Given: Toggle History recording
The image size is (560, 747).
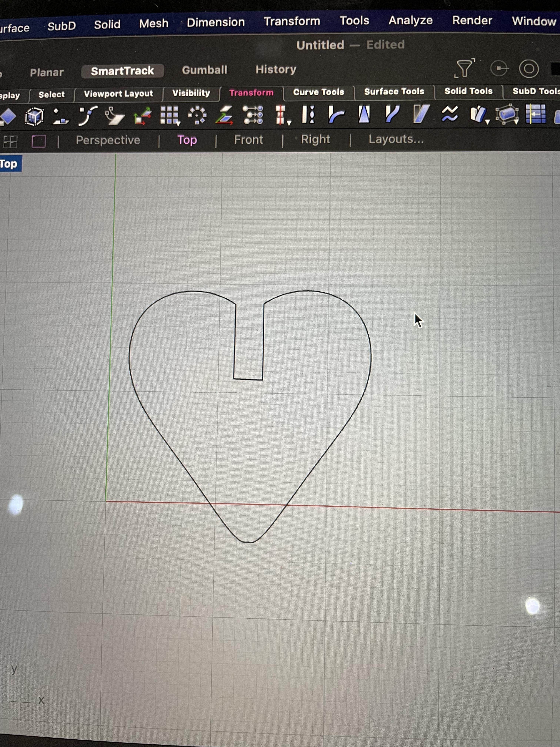Looking at the screenshot, I should pos(276,69).
